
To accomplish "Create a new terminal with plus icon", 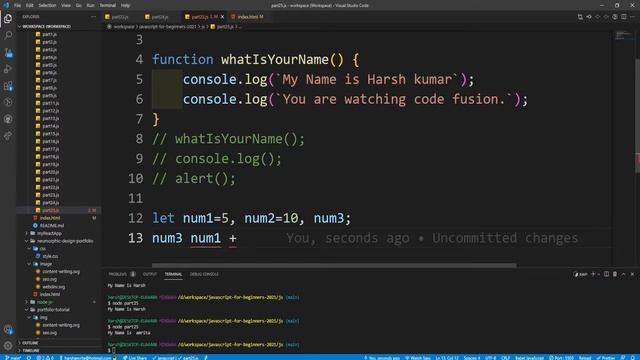I will 593,274.
